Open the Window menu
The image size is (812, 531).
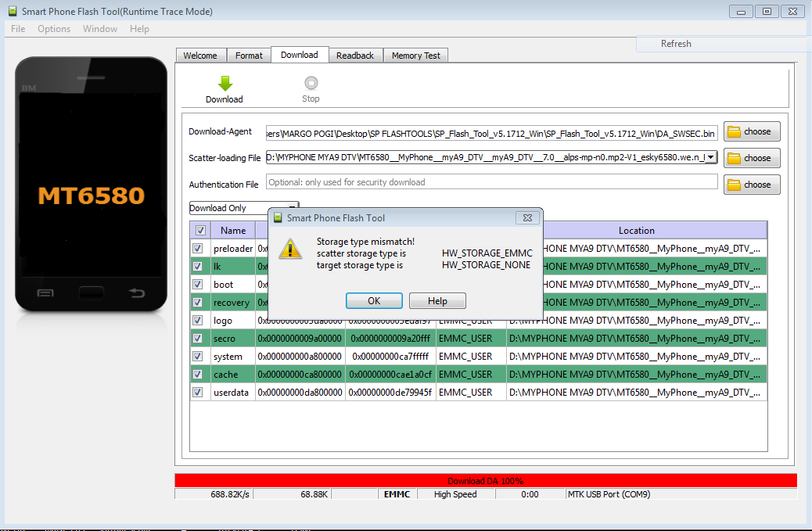tap(100, 29)
